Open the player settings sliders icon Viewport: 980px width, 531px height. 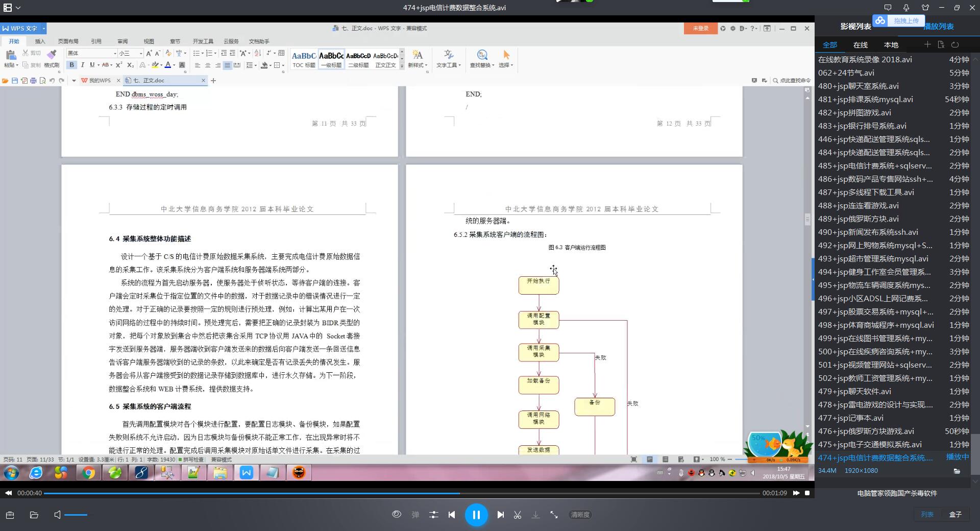click(433, 515)
